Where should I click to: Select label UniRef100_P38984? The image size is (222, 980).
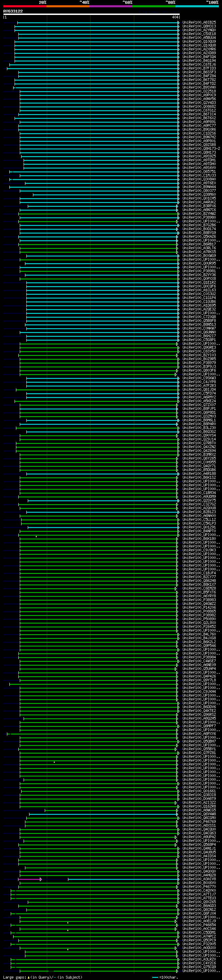[x=199, y=657]
